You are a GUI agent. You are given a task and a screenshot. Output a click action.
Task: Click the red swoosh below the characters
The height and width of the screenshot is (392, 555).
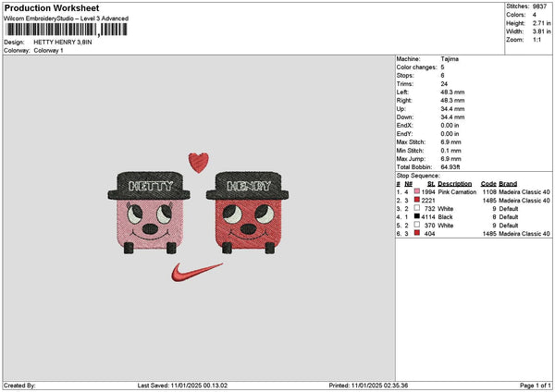click(x=196, y=272)
